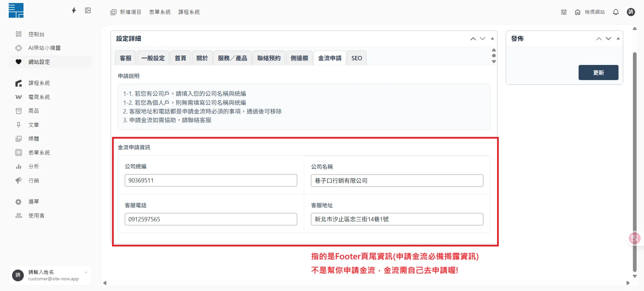Open the user avatar in top right
644x291 pixels.
pos(631,12)
